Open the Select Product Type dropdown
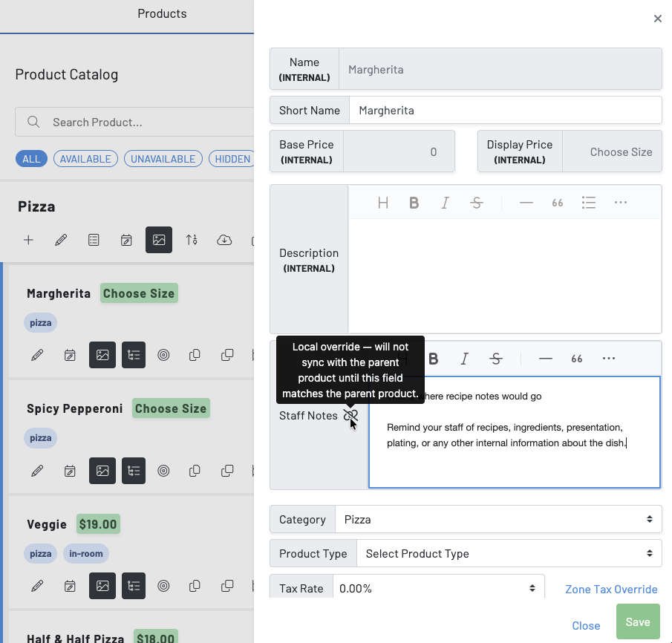Image resolution: width=672 pixels, height=643 pixels. point(509,553)
